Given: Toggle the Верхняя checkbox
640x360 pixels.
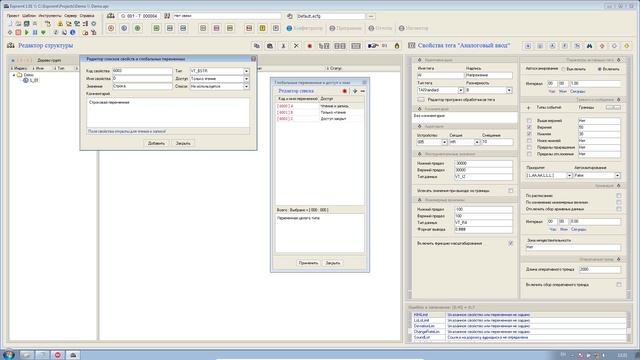Looking at the screenshot, I should click(529, 127).
